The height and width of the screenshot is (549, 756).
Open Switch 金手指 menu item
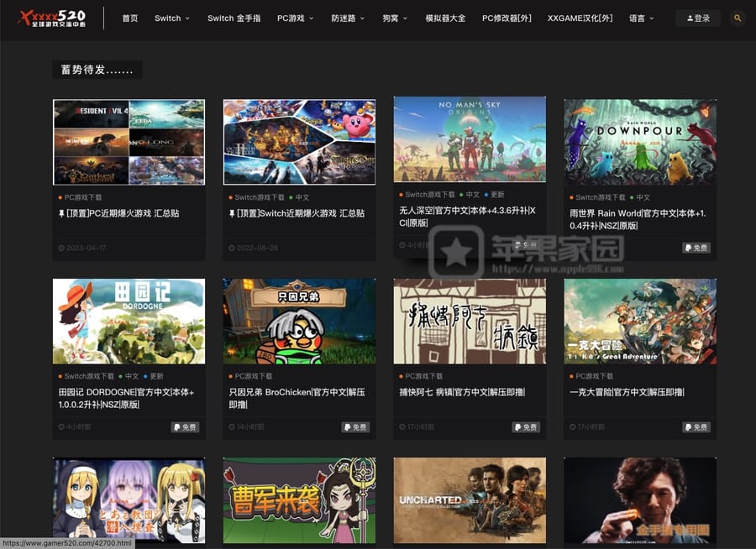pos(234,18)
